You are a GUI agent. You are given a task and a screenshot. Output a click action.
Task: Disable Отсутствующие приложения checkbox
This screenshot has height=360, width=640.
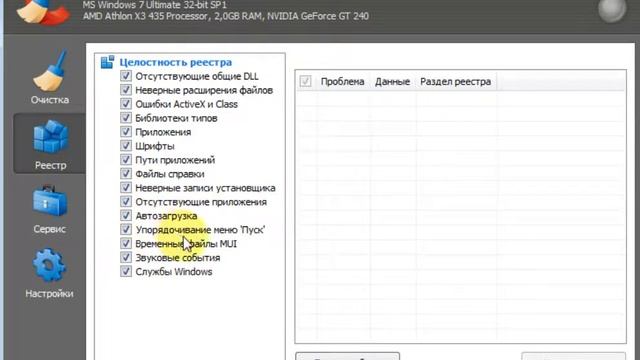(126, 202)
